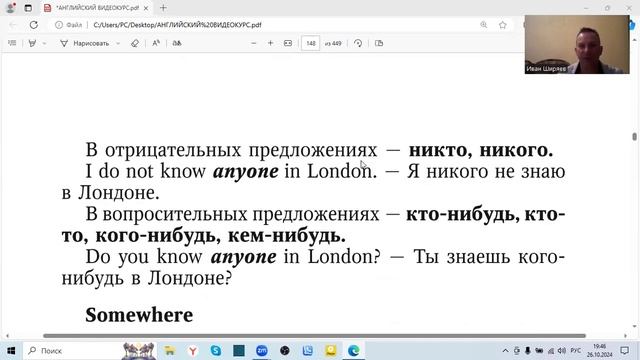Close the АНГЛИЙСКИЙ ВИДЕОКУРС.pdf tab
This screenshot has height=360, width=640.
(x=146, y=8)
